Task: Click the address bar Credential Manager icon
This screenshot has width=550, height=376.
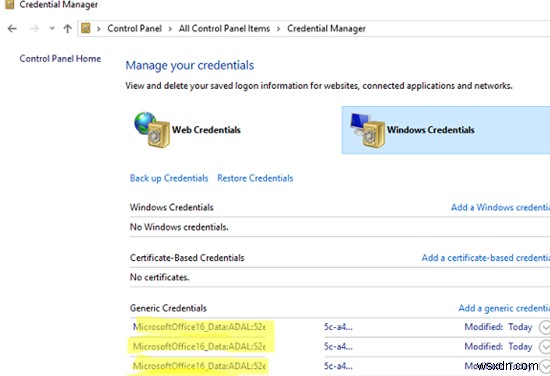Action: click(86, 28)
